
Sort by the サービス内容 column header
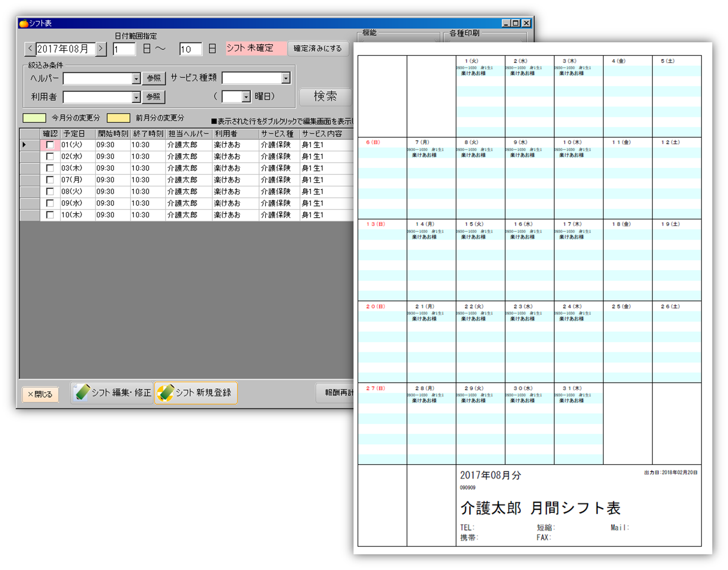point(327,134)
